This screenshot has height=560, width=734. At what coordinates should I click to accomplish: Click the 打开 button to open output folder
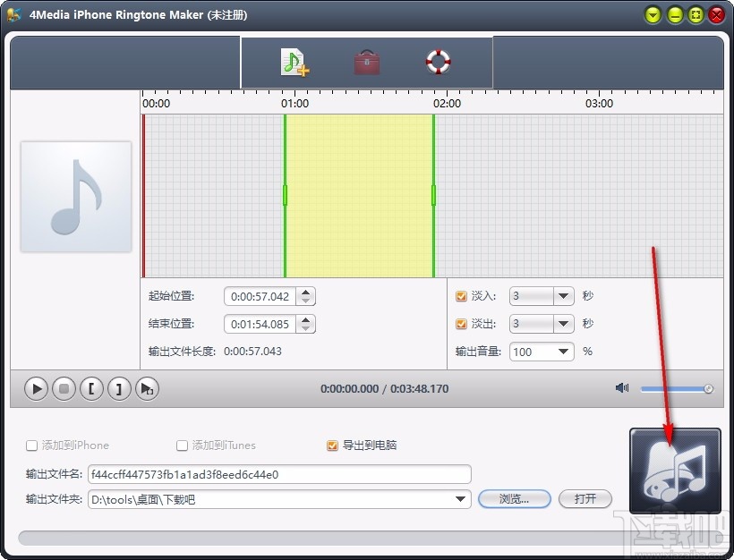585,499
